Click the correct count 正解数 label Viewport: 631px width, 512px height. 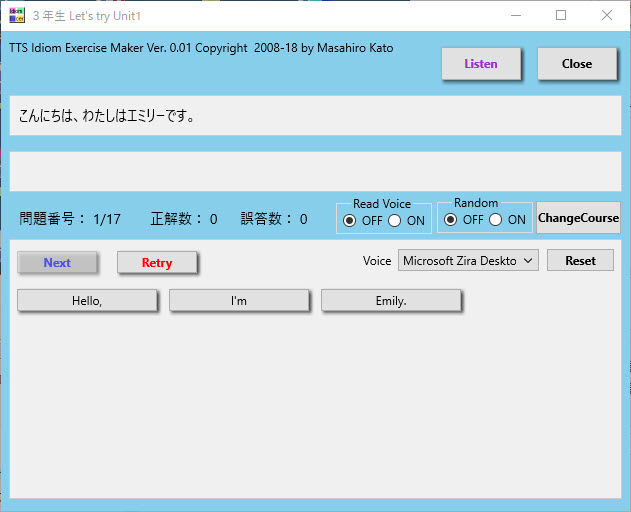[184, 219]
